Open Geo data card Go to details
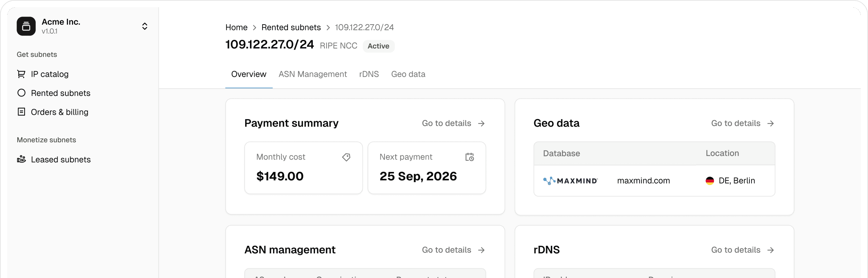This screenshot has height=278, width=868. tap(742, 123)
